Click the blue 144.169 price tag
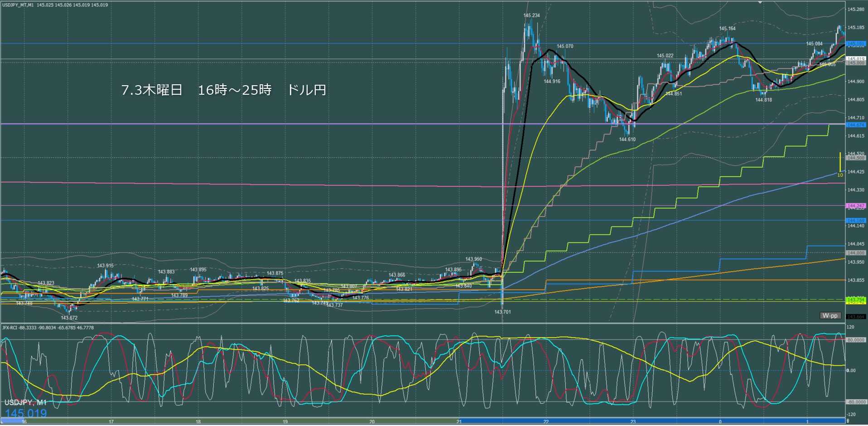The image size is (868, 426). tap(856, 221)
